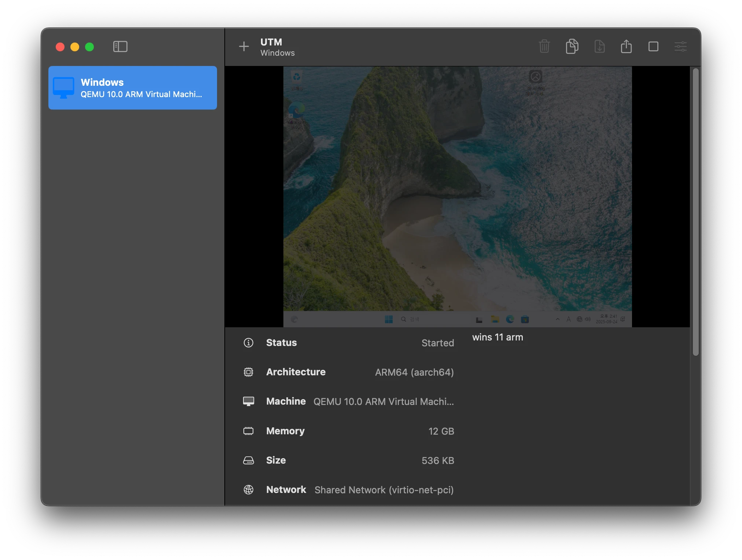Viewport: 742px width, 560px height.
Task: Stop the VM with the square icon
Action: point(653,47)
